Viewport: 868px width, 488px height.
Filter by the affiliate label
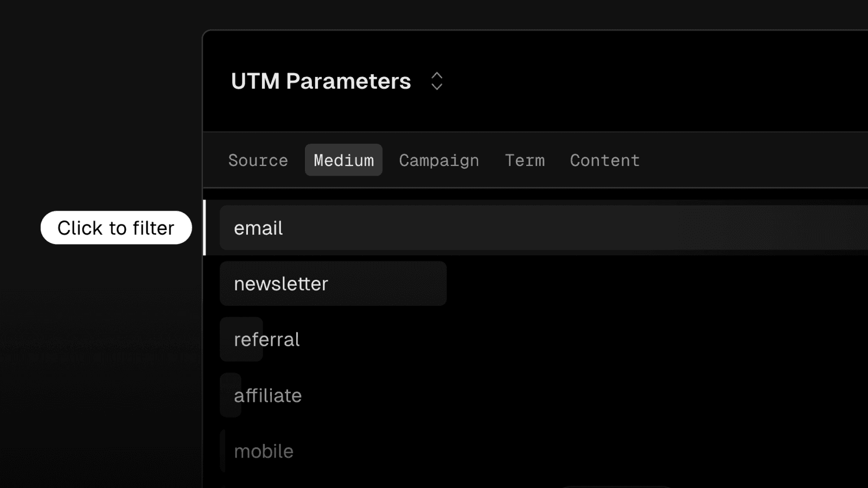tap(267, 396)
